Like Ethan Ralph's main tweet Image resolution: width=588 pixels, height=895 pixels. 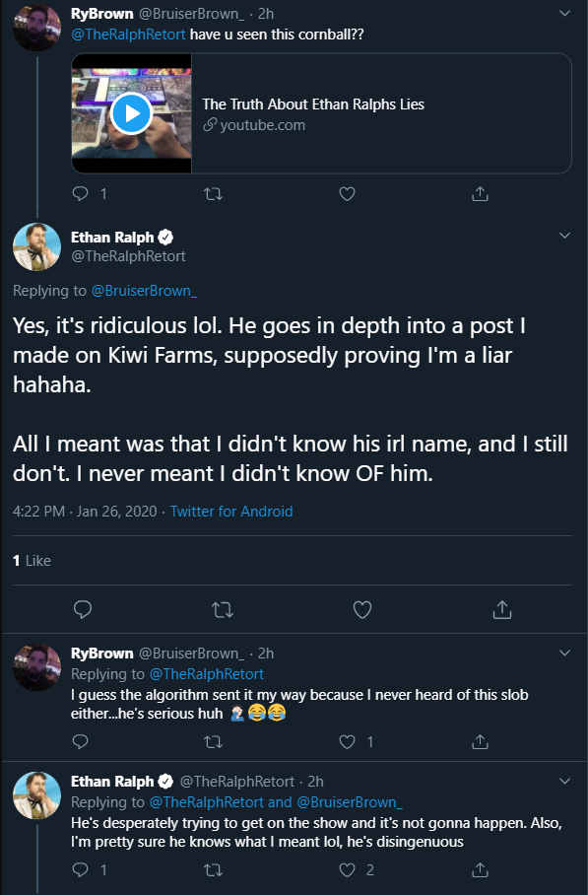pyautogui.click(x=362, y=609)
